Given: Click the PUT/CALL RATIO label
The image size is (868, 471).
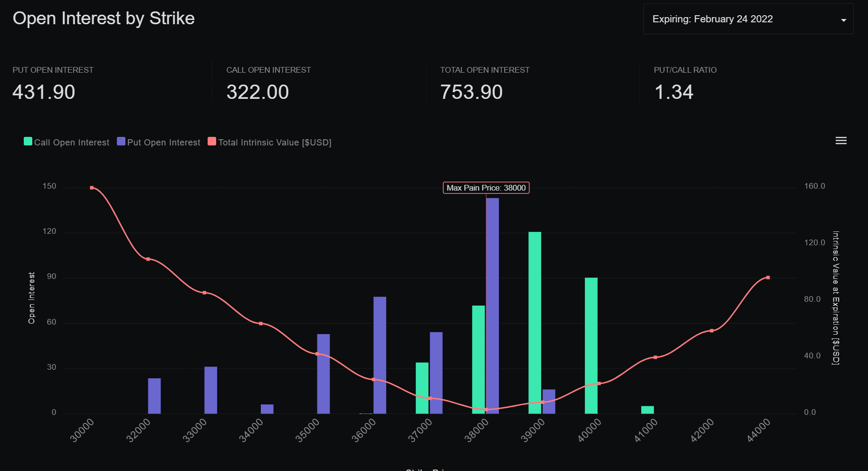Looking at the screenshot, I should [685, 70].
